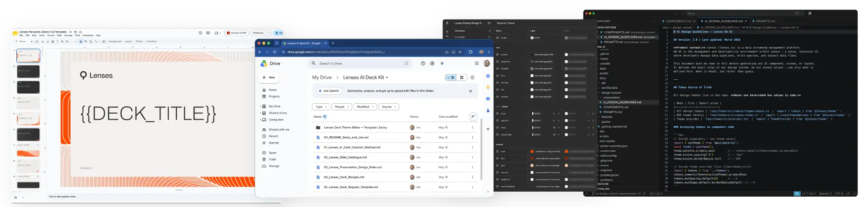
Task: Click UTF-8 encoding in VS Code status bar
Action: coord(839,193)
